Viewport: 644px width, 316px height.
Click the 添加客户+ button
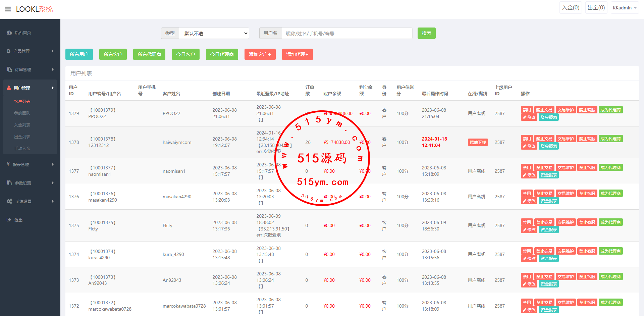point(260,54)
